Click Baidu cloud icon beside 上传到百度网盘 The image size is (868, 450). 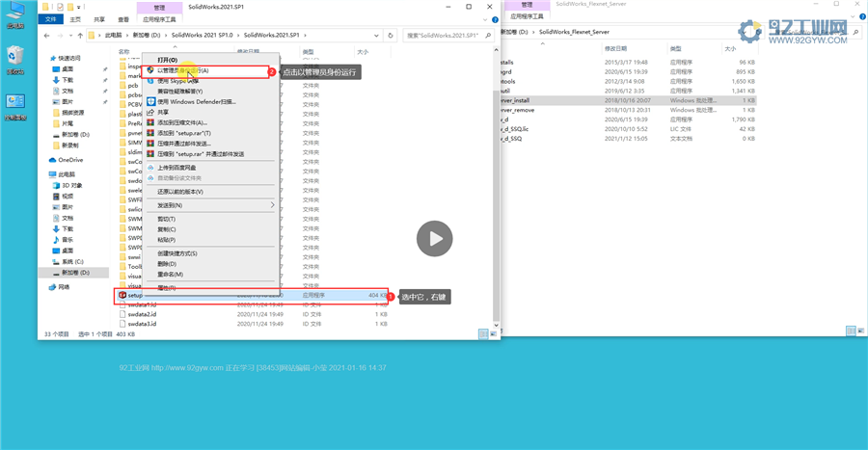150,168
